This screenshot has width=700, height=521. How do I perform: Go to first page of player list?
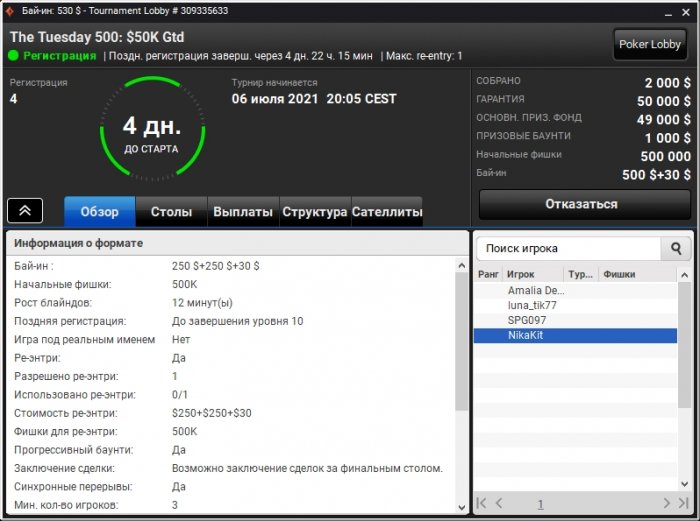pyautogui.click(x=481, y=503)
